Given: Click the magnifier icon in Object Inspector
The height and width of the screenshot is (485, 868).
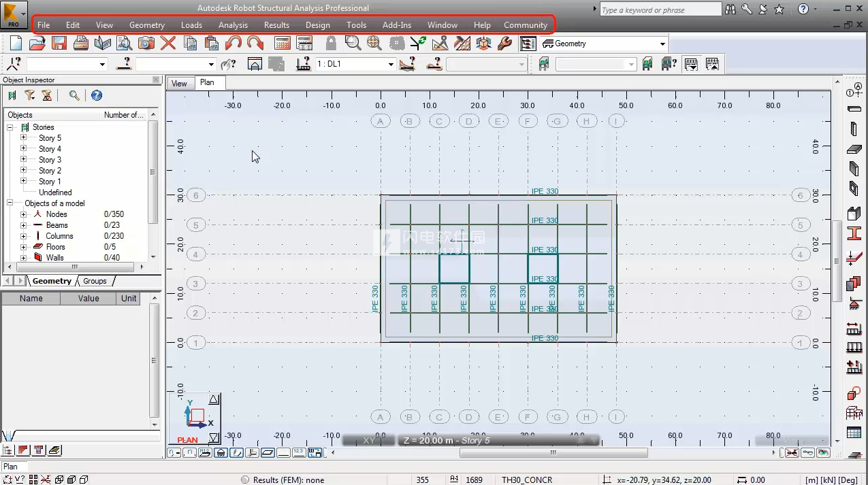Looking at the screenshot, I should coord(74,96).
